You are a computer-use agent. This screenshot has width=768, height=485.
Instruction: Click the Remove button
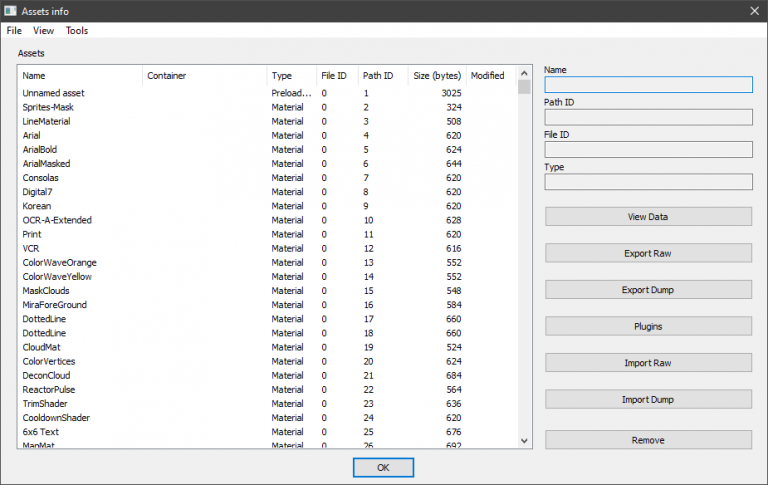pyautogui.click(x=648, y=440)
